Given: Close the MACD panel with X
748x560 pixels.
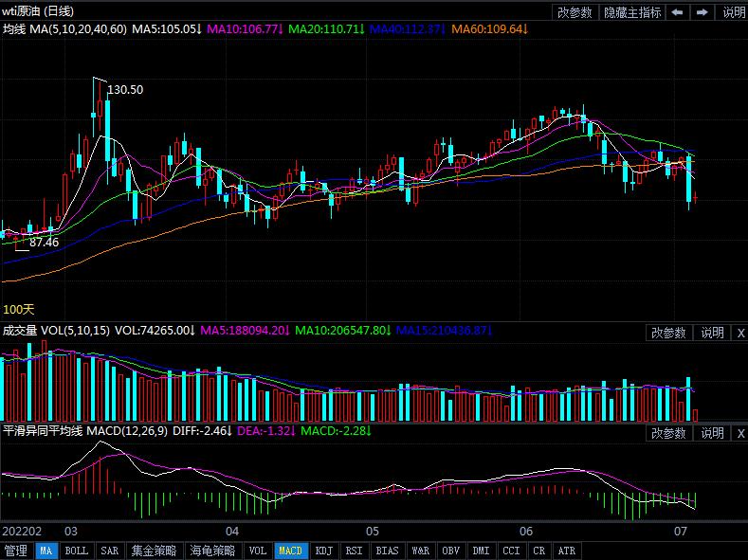Looking at the screenshot, I should [x=740, y=433].
